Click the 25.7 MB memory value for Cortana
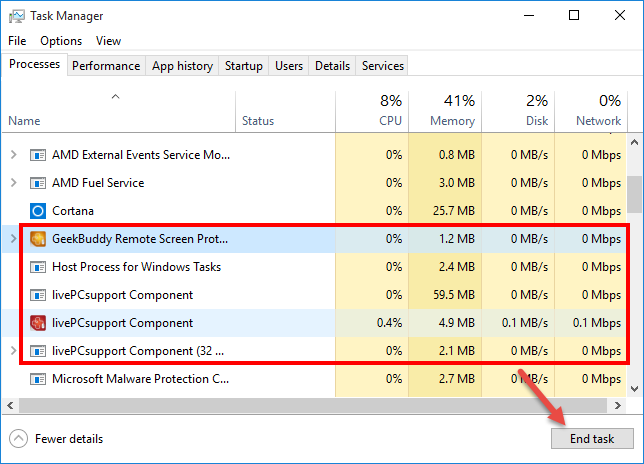 click(x=454, y=211)
